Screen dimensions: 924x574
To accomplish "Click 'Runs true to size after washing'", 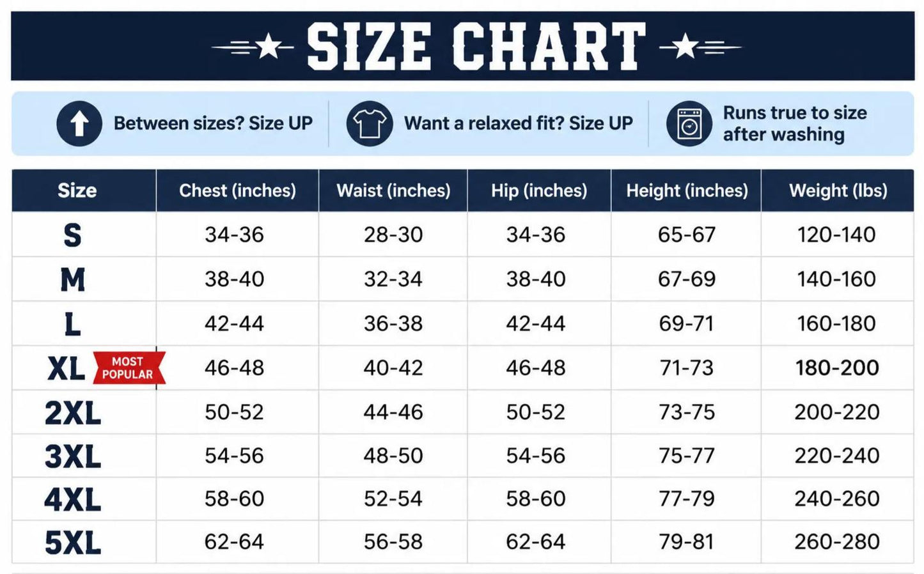I will 795,123.
